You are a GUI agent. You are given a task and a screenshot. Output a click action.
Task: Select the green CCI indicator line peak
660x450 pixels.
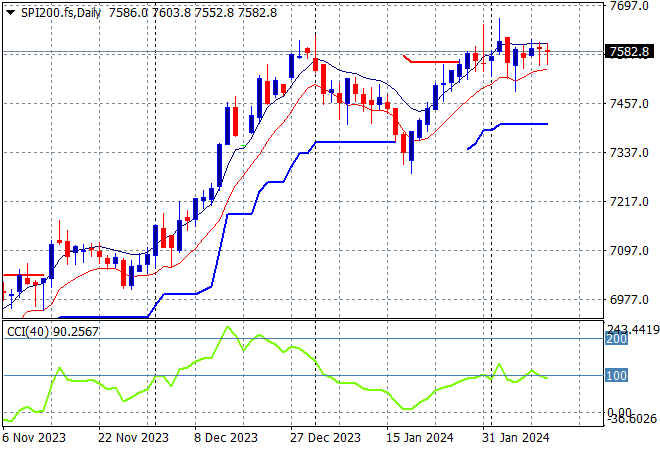pos(228,327)
